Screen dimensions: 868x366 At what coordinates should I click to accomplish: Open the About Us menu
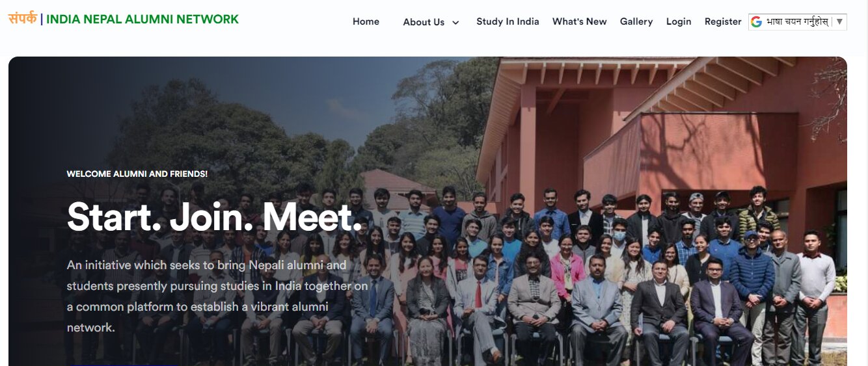424,22
